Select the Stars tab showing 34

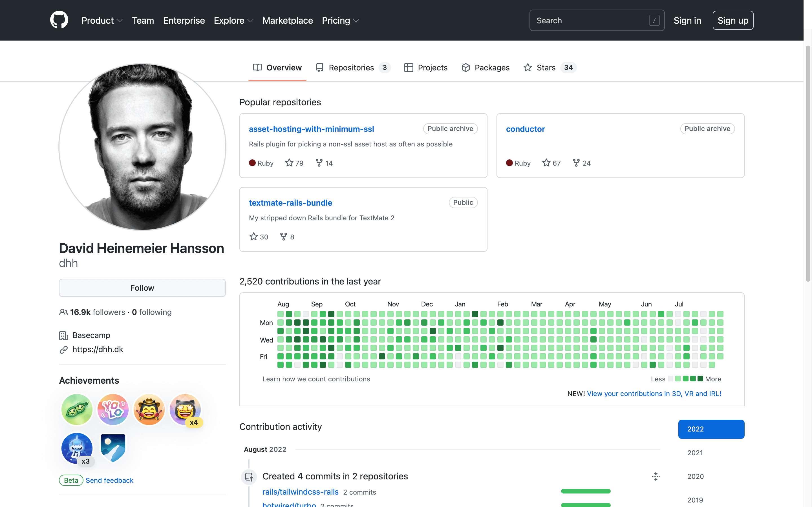coord(547,67)
